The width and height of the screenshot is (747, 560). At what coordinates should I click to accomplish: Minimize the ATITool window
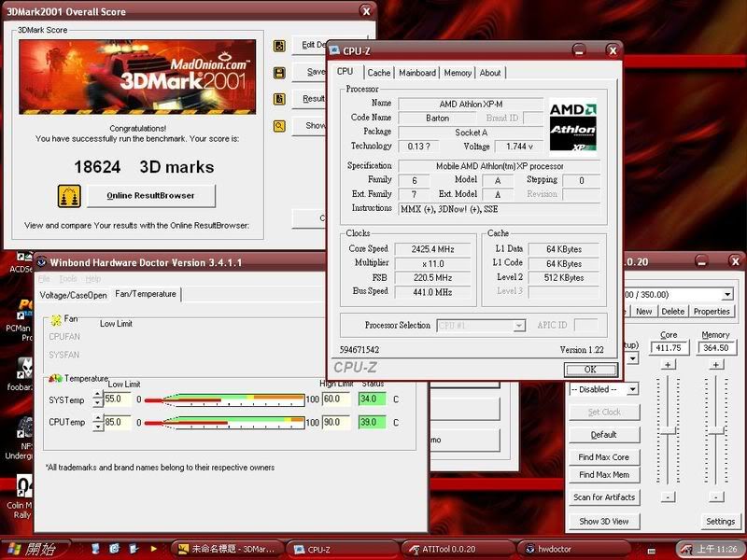pyautogui.click(x=701, y=261)
